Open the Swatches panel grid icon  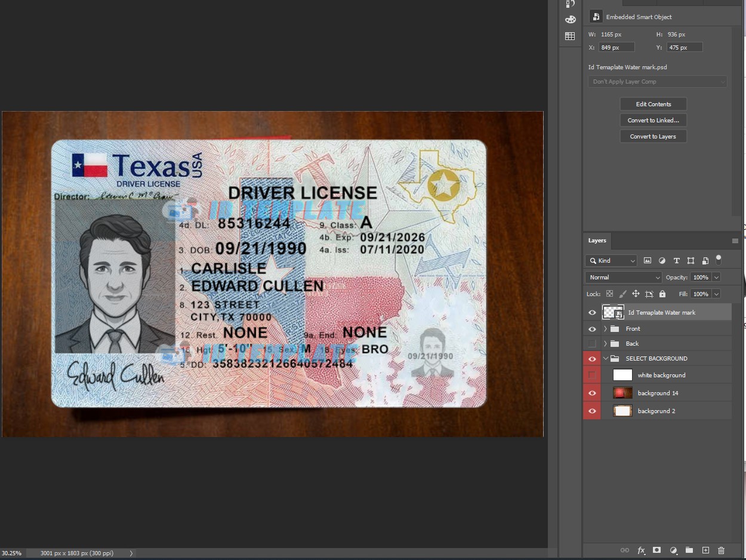click(570, 36)
